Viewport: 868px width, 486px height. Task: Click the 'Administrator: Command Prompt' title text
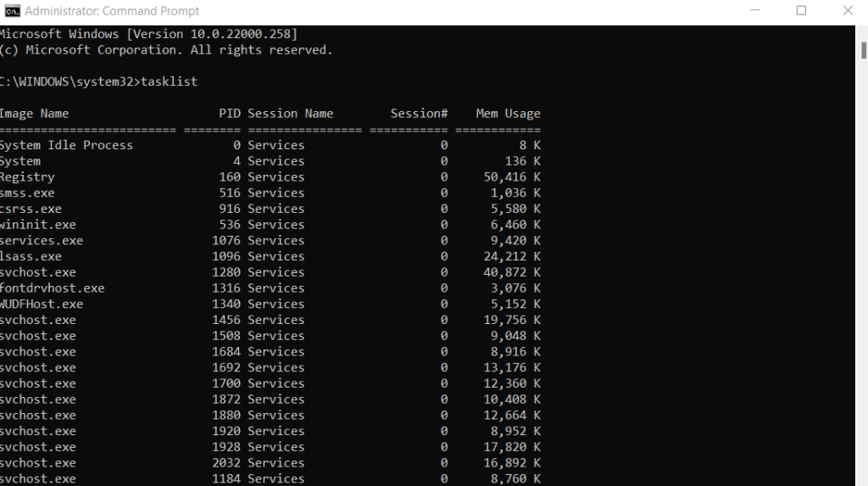[112, 11]
